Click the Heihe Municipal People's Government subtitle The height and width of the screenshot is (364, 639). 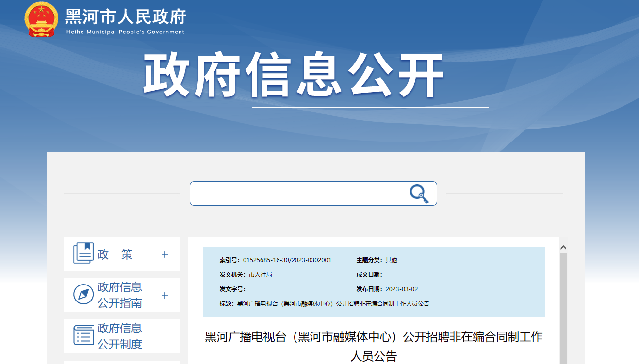[125, 32]
